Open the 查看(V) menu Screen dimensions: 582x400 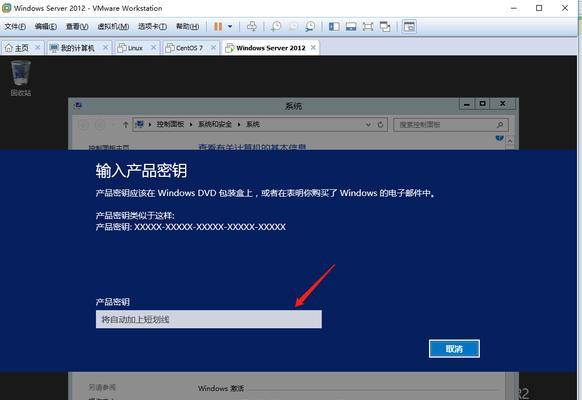pos(77,26)
